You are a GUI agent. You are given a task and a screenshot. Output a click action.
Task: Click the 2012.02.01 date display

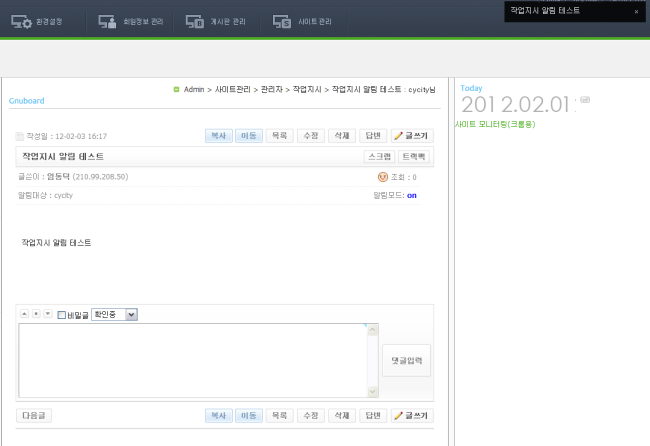click(515, 104)
